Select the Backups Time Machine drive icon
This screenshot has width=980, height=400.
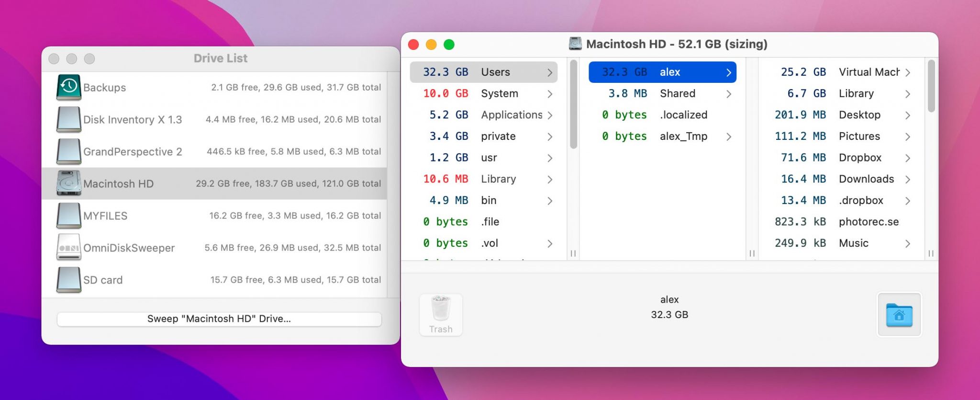(68, 87)
